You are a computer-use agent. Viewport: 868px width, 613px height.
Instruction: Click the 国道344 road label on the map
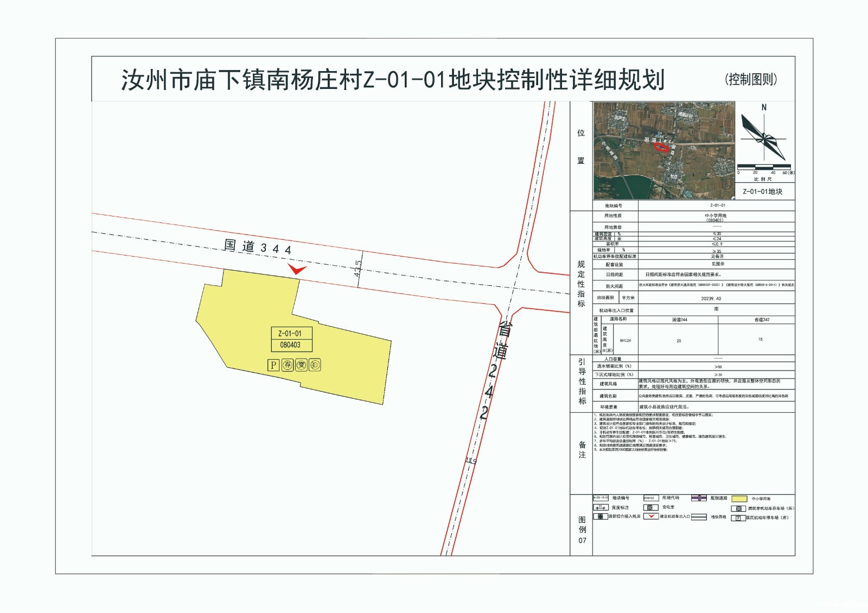click(x=258, y=247)
